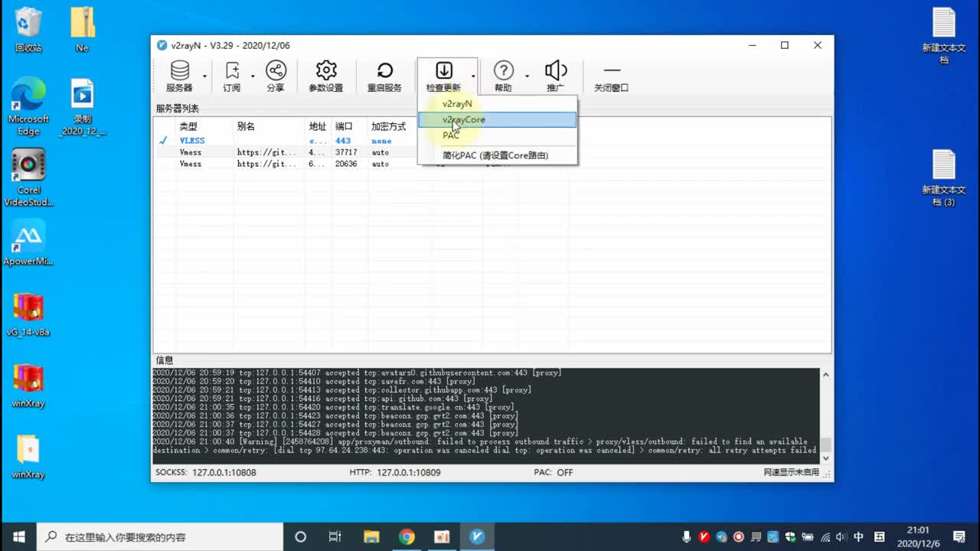The width and height of the screenshot is (980, 551).
Task: Click the 类型 column header
Action: (x=204, y=126)
